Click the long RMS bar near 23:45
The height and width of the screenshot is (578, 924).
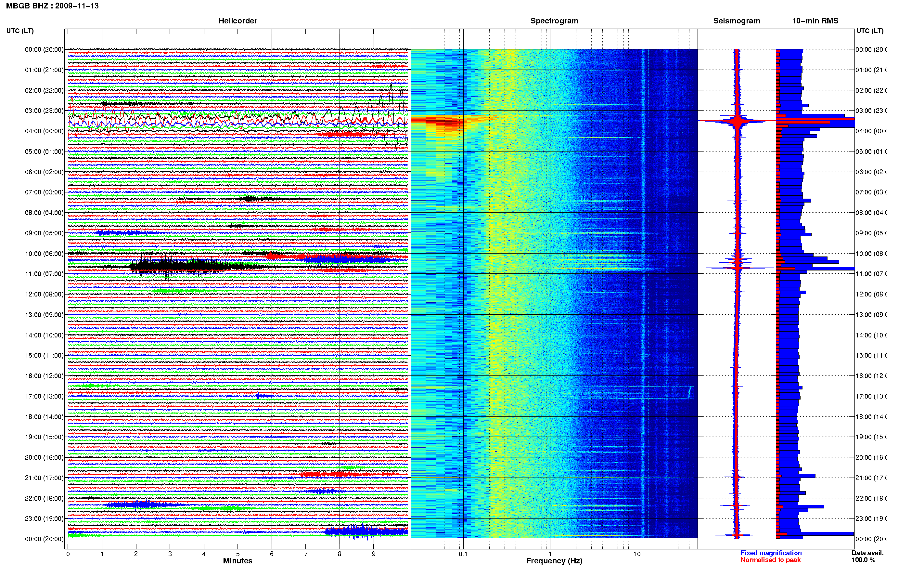(815, 534)
